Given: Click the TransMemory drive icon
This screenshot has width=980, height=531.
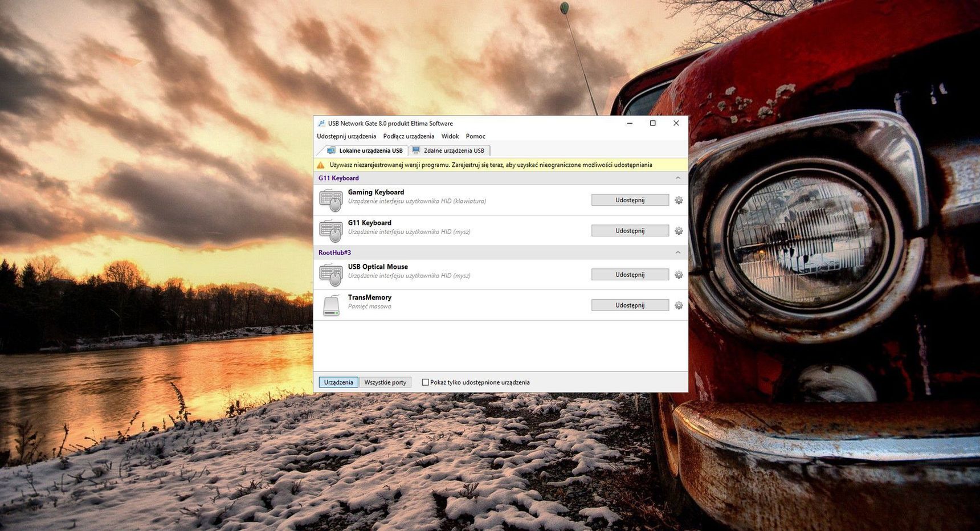Looking at the screenshot, I should [331, 305].
